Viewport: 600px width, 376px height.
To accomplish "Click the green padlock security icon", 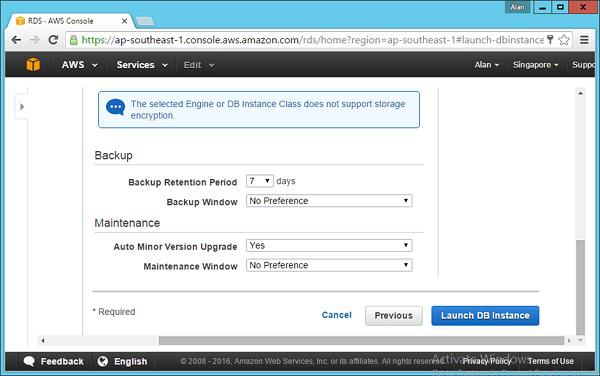I will 73,40.
